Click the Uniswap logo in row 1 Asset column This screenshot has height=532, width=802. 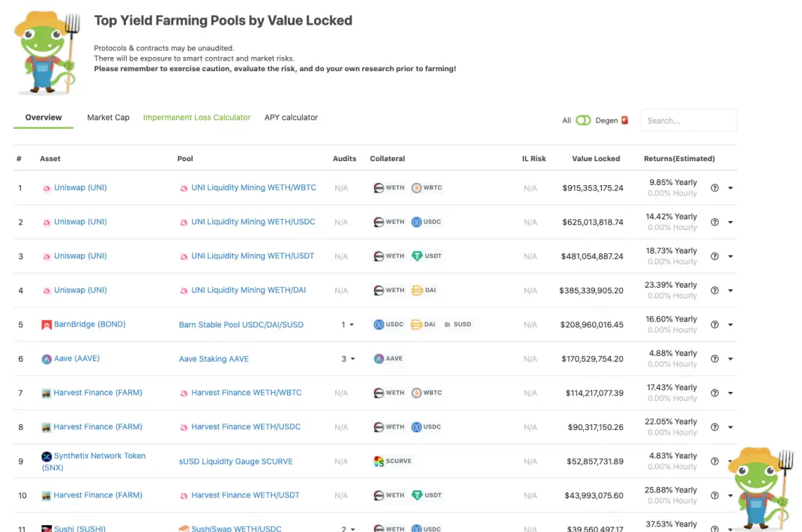pyautogui.click(x=46, y=188)
